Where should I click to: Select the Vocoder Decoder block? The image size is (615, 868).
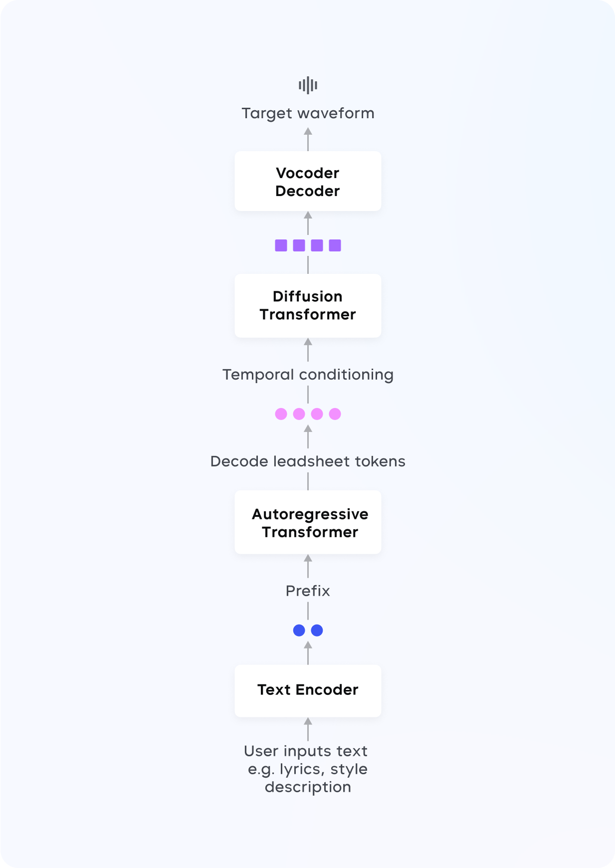308,181
